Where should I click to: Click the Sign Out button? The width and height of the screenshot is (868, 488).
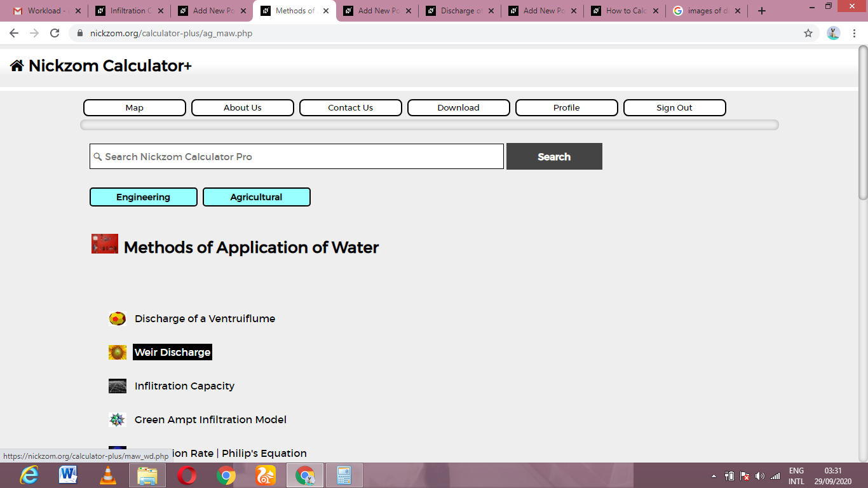coord(675,107)
